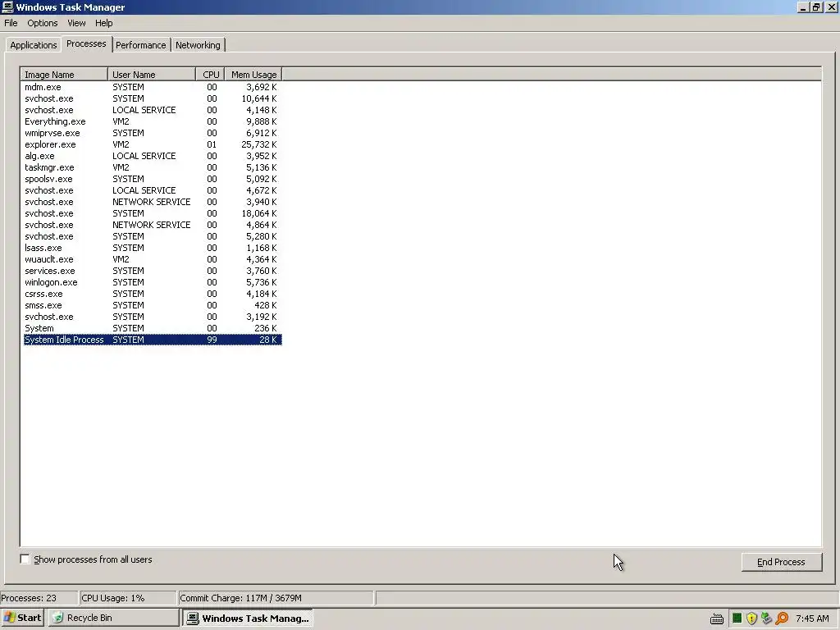Click LOCAL SERVICE beside 4,672 K

click(x=144, y=190)
